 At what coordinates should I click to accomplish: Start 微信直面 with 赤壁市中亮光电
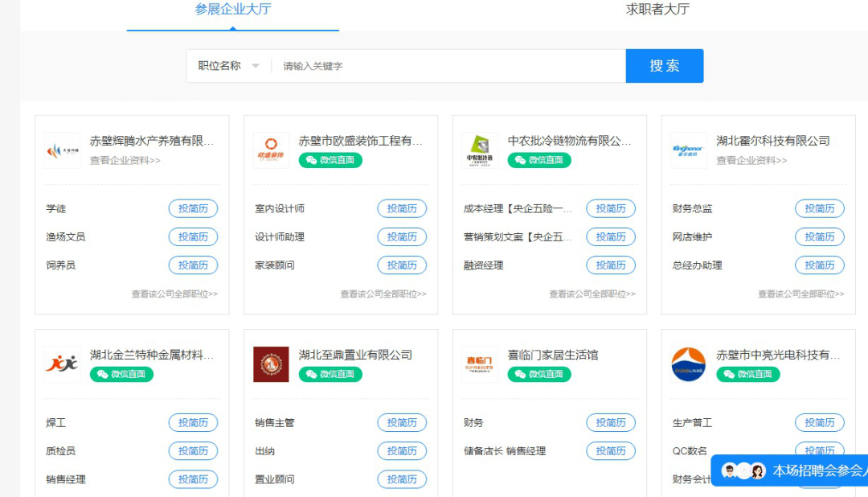748,374
